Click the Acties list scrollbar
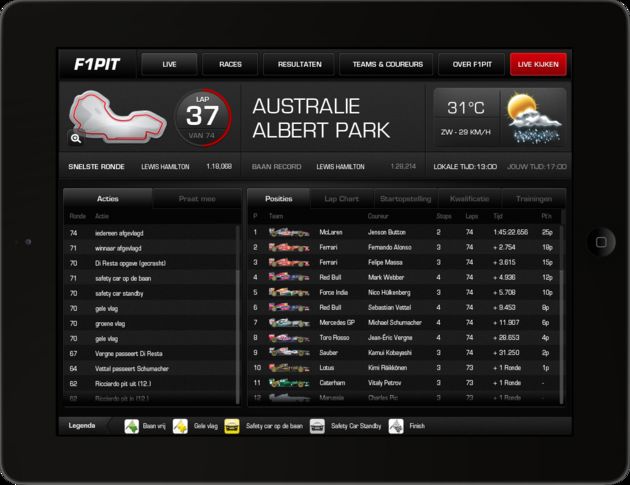The height and width of the screenshot is (485, 630). 238,314
